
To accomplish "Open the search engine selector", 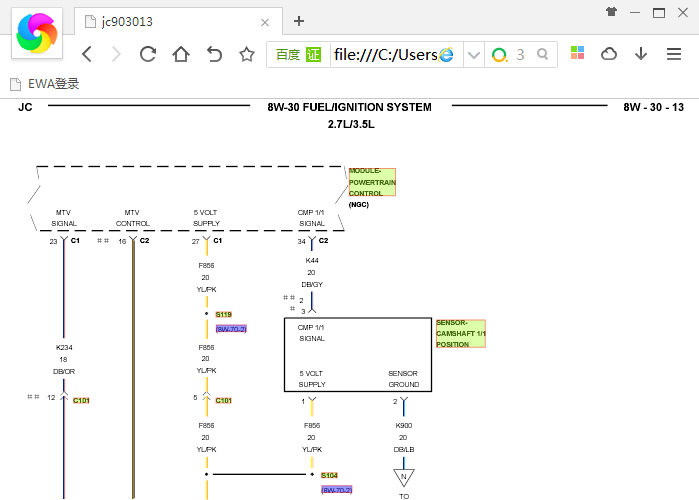I will click(499, 55).
